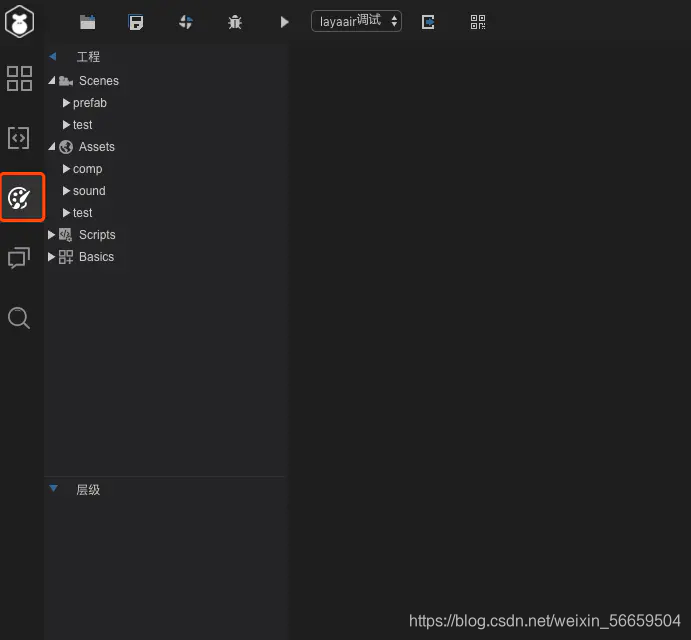Click the 工程 panel title
The width and height of the screenshot is (691, 640).
click(88, 57)
